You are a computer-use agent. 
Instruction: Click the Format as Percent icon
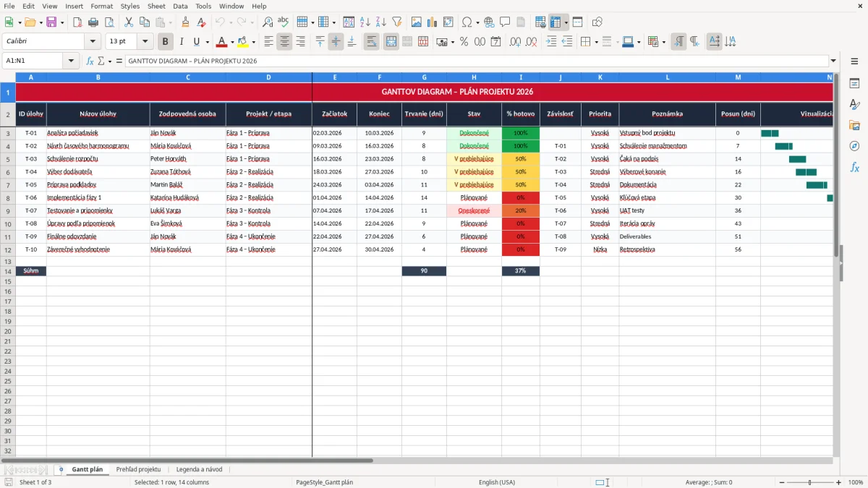click(x=464, y=42)
